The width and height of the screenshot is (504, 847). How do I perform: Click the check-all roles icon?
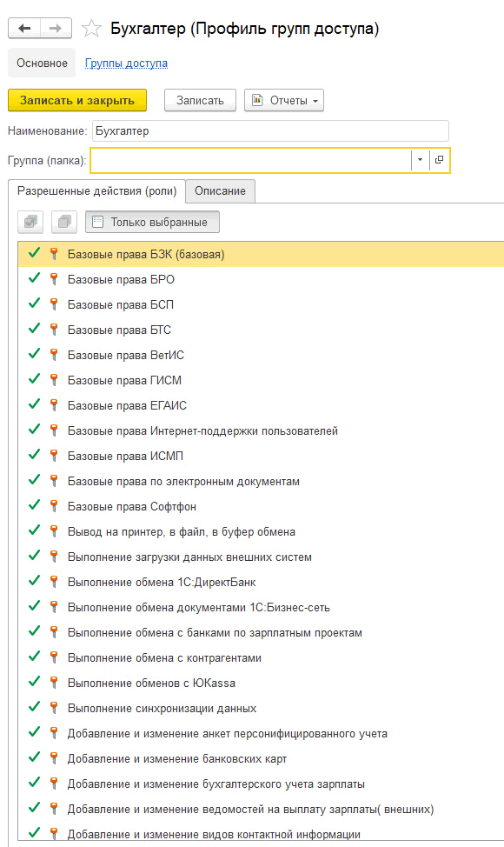(30, 222)
